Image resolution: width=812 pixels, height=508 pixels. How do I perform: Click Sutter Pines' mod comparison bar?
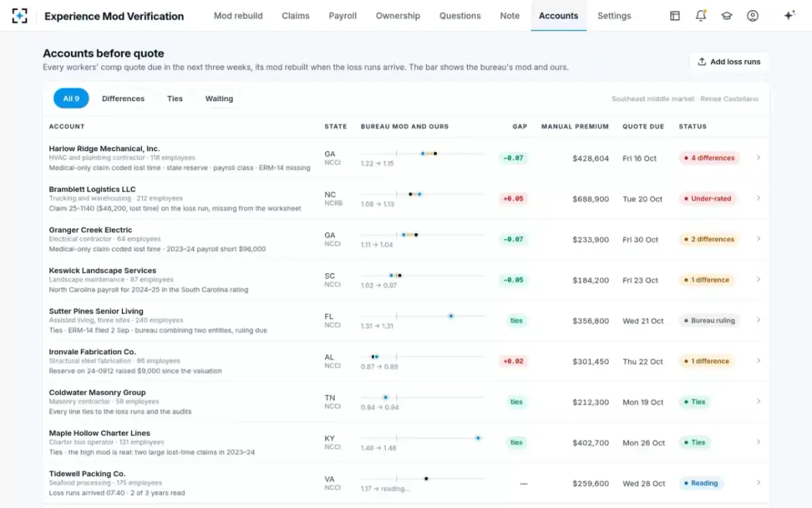[x=423, y=316]
